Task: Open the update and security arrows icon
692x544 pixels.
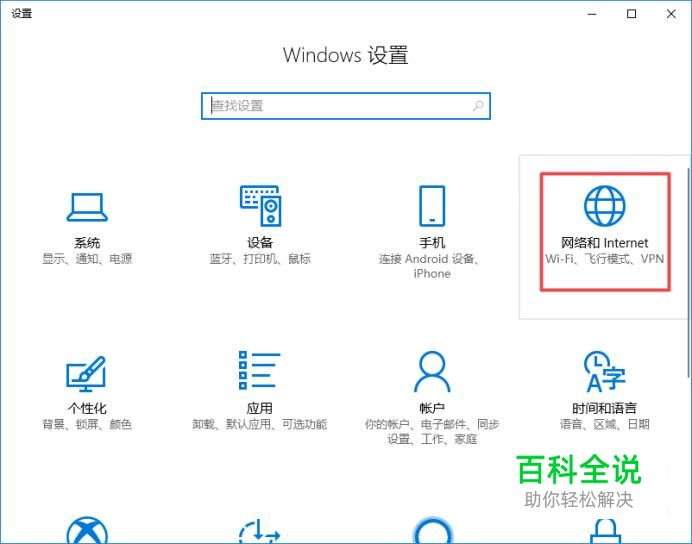Action: (x=260, y=531)
